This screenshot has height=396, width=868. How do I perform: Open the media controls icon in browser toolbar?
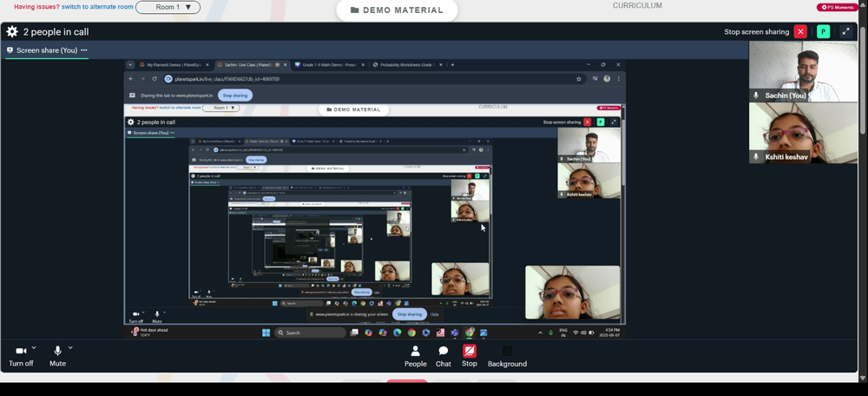pyautogui.click(x=595, y=79)
